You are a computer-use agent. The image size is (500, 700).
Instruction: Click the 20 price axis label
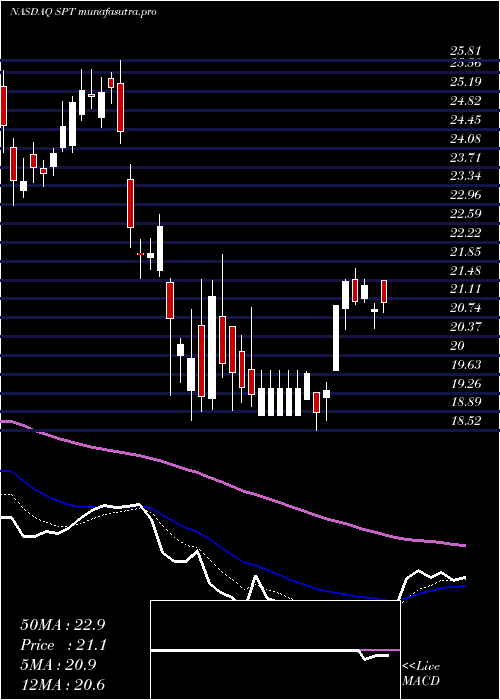point(457,345)
